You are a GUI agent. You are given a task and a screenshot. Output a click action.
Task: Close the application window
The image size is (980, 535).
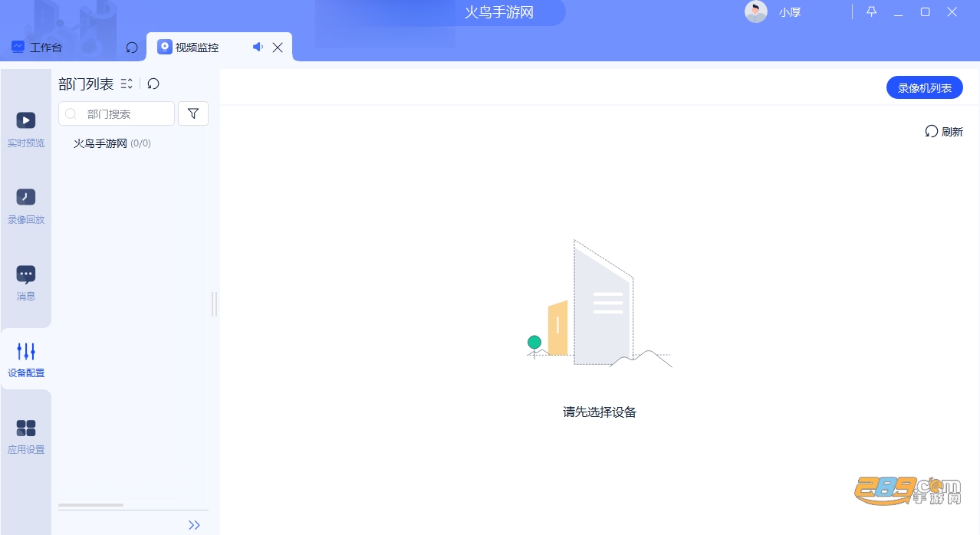pyautogui.click(x=952, y=11)
